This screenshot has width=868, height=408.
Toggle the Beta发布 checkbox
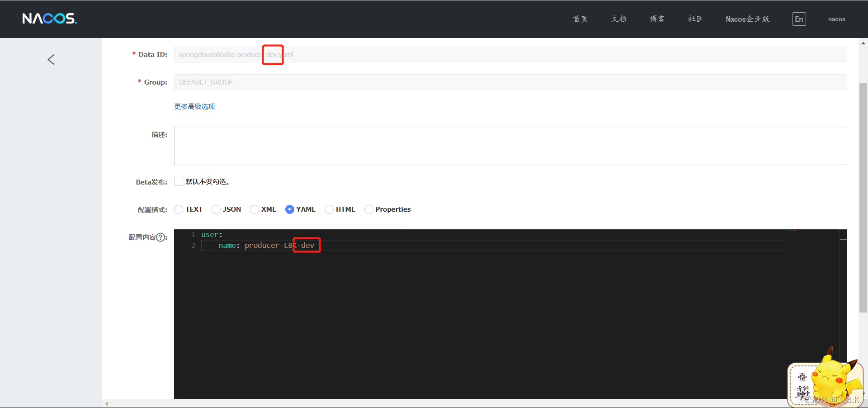179,181
